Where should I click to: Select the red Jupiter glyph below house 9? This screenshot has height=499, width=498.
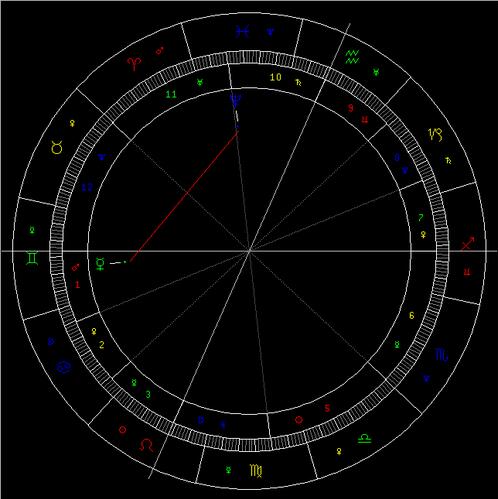365,120
